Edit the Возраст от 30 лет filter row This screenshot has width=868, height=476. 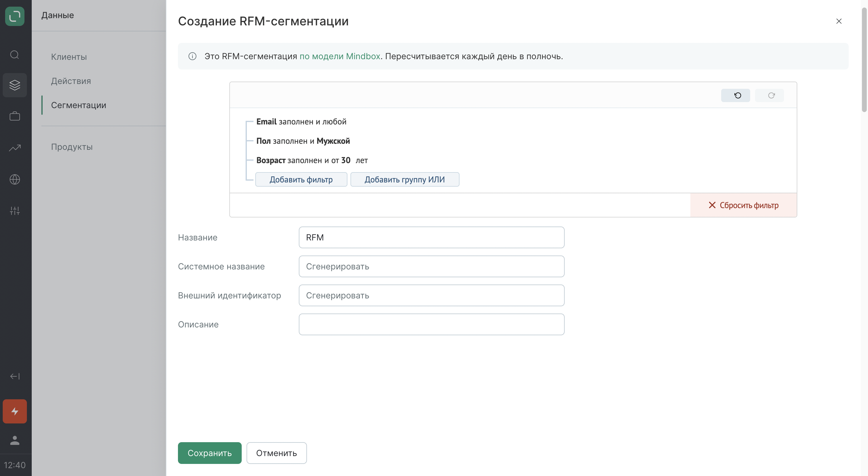(312, 160)
